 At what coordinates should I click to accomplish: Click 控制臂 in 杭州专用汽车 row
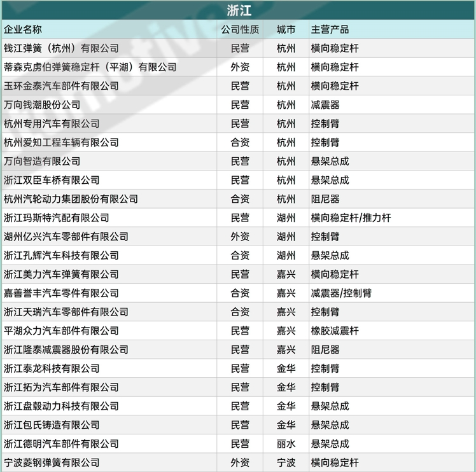325,123
